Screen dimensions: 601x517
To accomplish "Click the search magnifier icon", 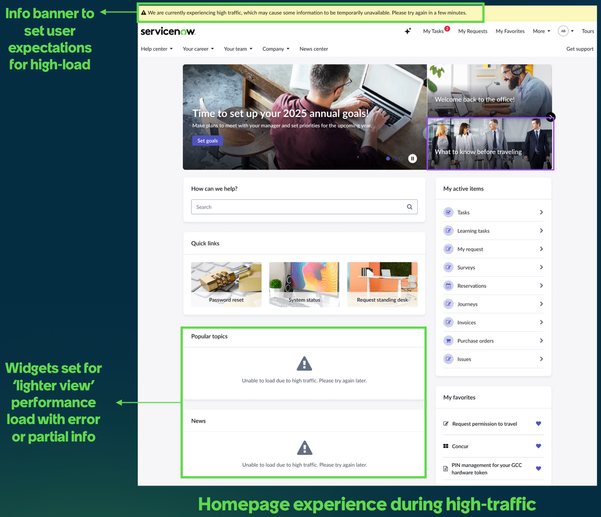I will 409,207.
